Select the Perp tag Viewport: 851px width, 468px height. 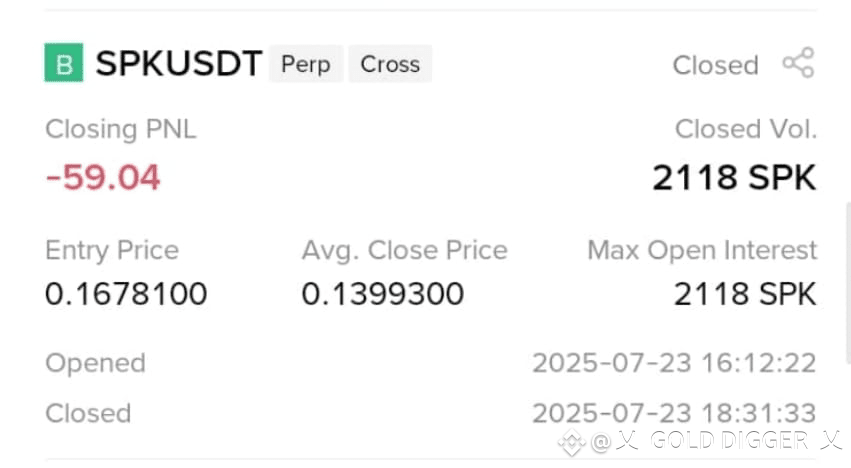click(306, 64)
